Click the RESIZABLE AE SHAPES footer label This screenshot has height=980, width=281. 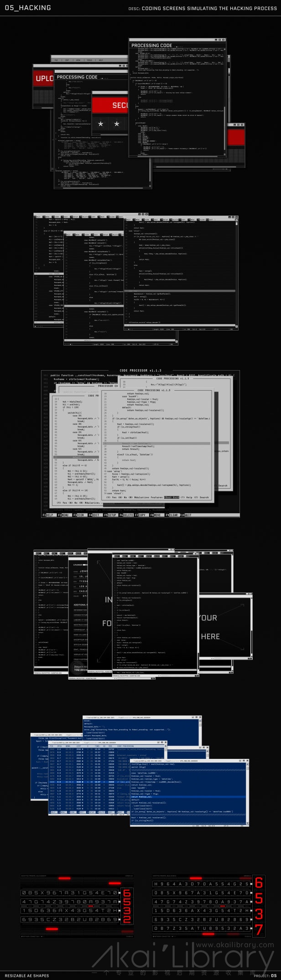27,975
